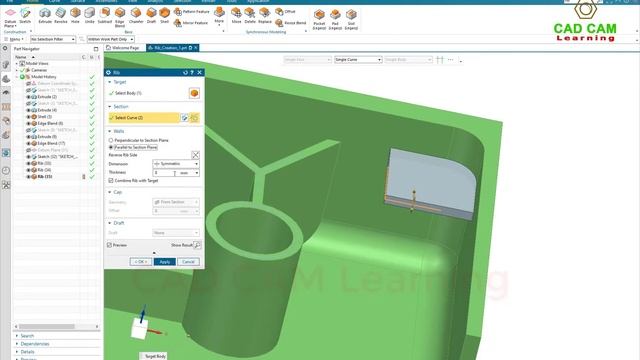Screen dimensions: 640x360
Task: Open the Menu dropdown
Action: pos(14,39)
